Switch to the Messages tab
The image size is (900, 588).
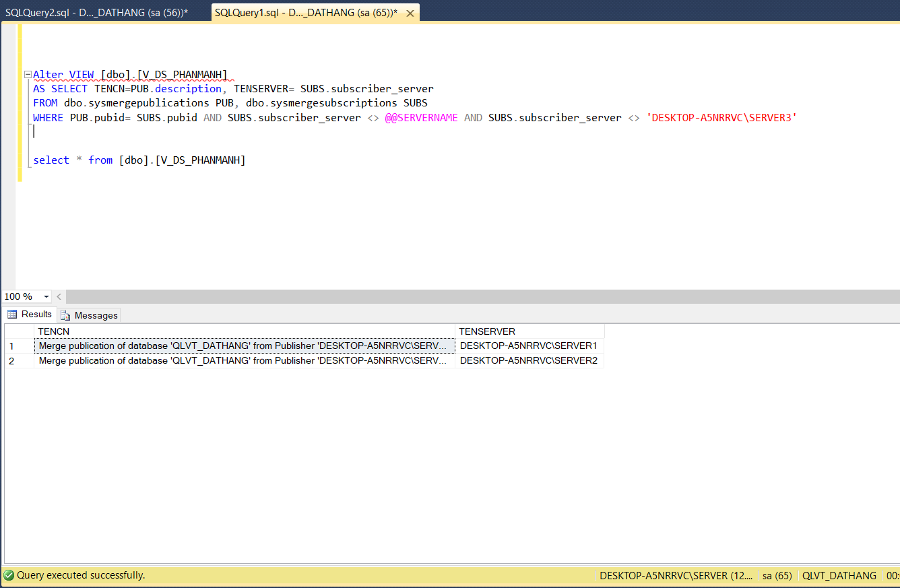pos(88,315)
